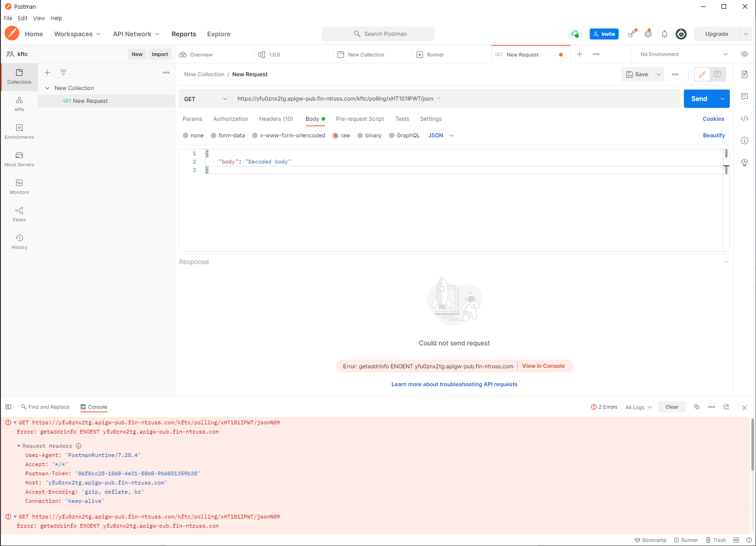Expand the Workspaces dropdown
The width and height of the screenshot is (756, 546).
tap(77, 34)
